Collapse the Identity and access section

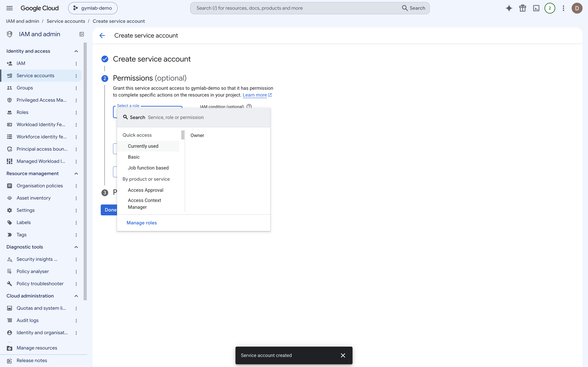pos(76,51)
